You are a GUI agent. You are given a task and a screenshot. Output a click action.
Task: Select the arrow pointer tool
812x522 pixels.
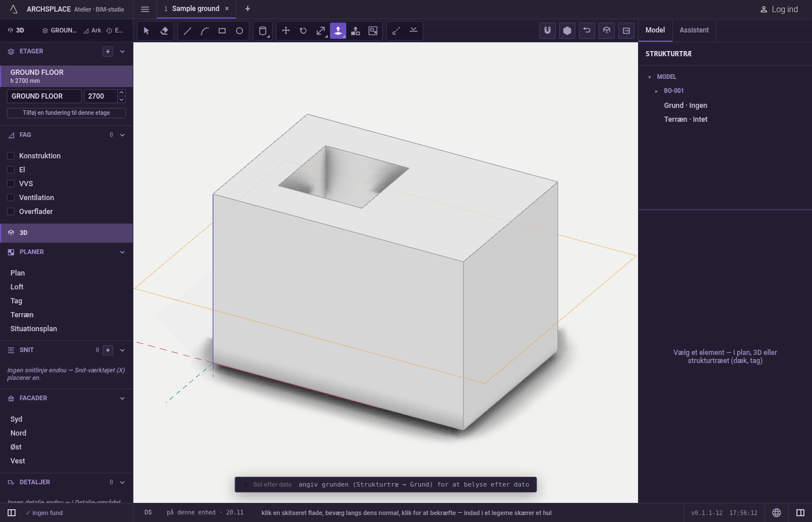pyautogui.click(x=147, y=31)
